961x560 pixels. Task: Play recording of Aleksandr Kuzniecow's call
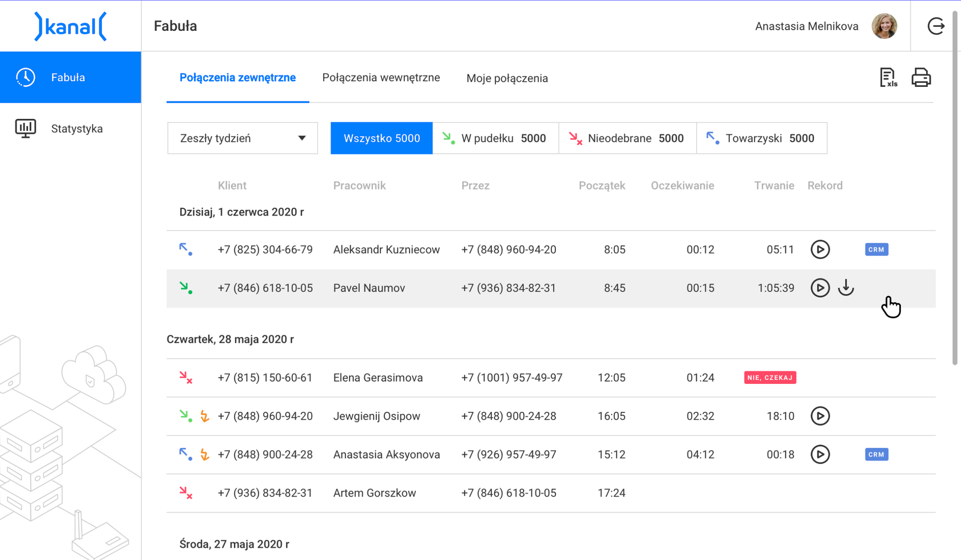(820, 249)
